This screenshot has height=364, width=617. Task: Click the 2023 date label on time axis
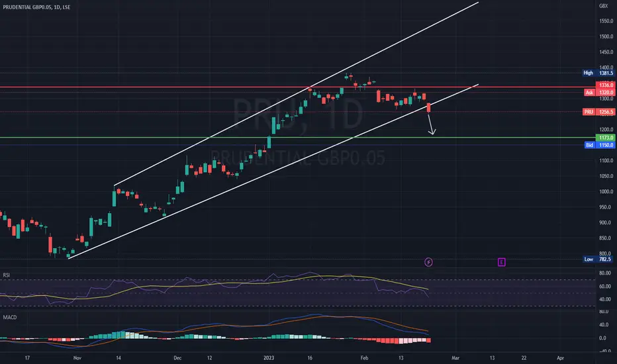point(269,357)
